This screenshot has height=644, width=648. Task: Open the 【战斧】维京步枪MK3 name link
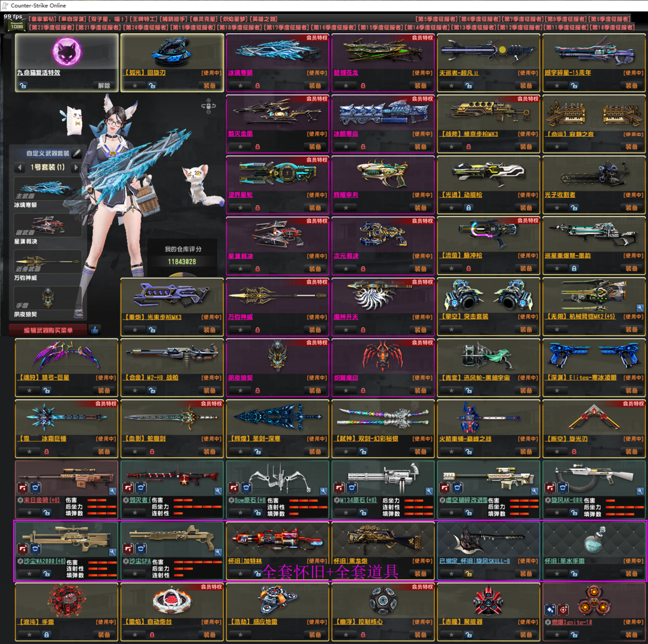pos(468,134)
